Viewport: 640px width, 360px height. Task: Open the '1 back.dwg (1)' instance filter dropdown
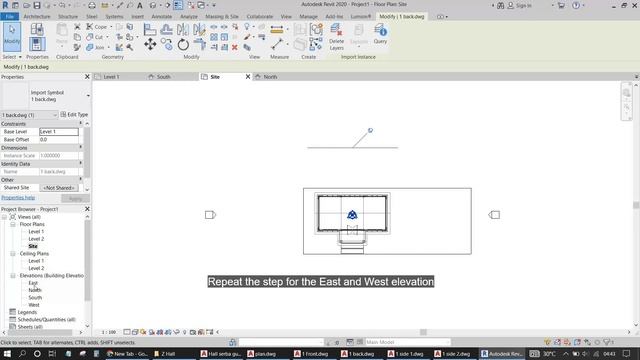[29, 115]
